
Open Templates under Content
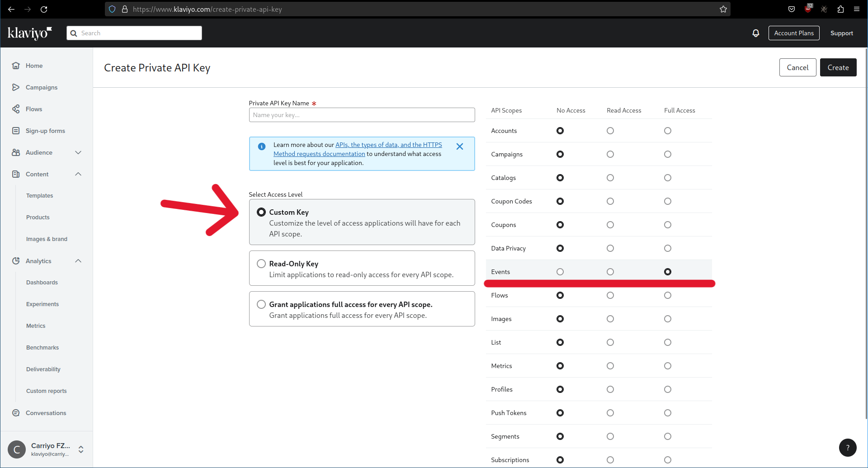(x=39, y=196)
